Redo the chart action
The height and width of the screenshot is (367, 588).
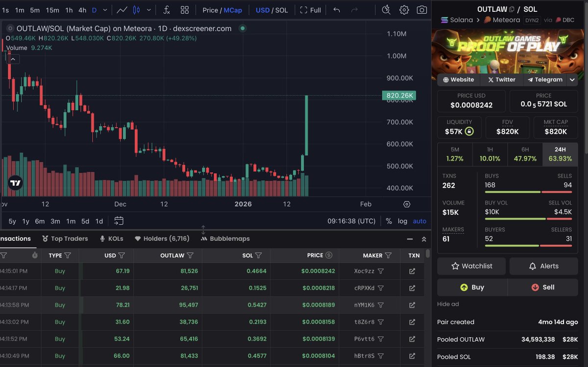(x=354, y=10)
